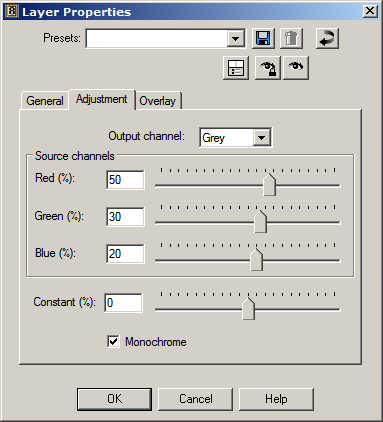Click the Constant slider thumb
Viewport: 383px width, 422px height.
pyautogui.click(x=248, y=308)
